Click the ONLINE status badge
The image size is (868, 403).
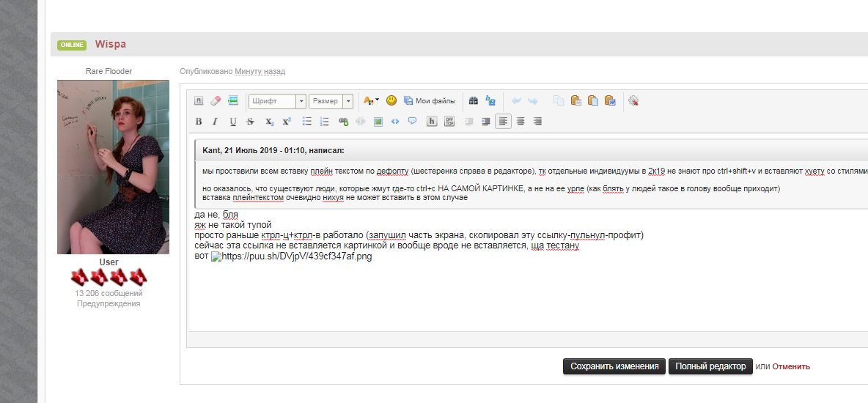coord(72,45)
